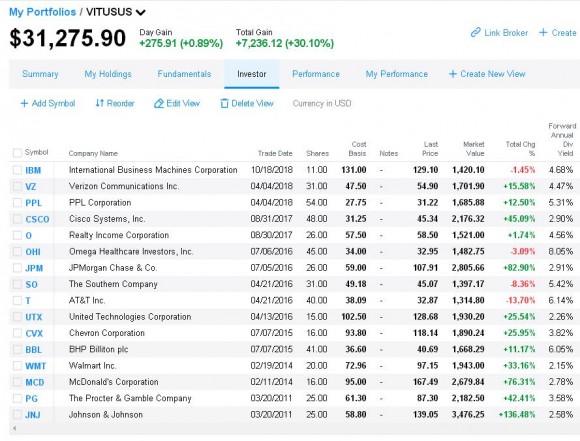Viewport: 580px width, 441px height.
Task: Open the CSCO ticker link
Action: (37, 219)
